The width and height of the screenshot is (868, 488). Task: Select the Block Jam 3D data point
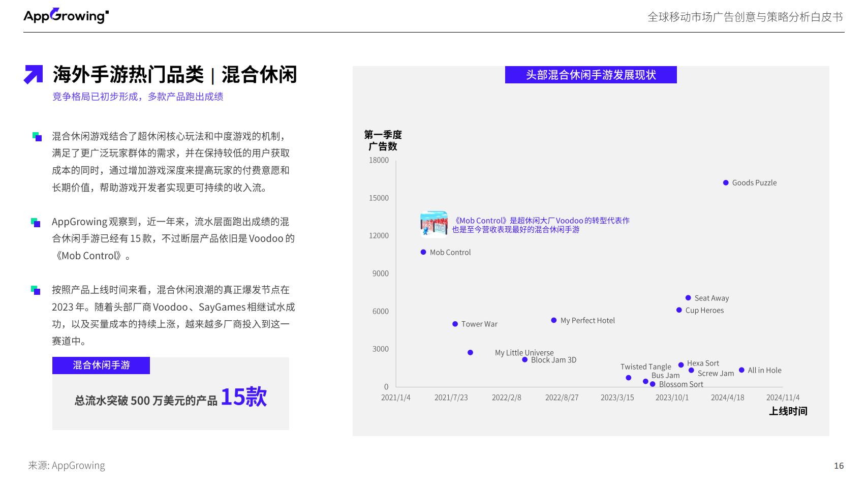click(525, 360)
